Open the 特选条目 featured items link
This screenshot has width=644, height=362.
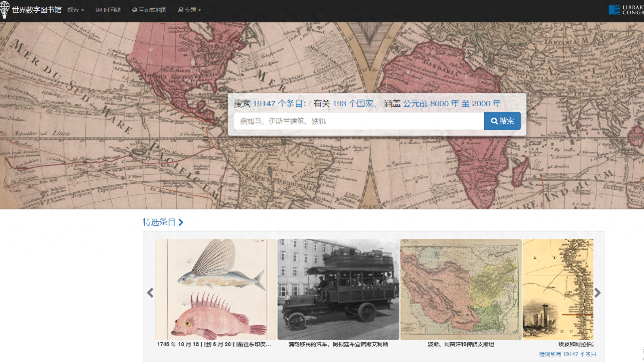pyautogui.click(x=163, y=222)
